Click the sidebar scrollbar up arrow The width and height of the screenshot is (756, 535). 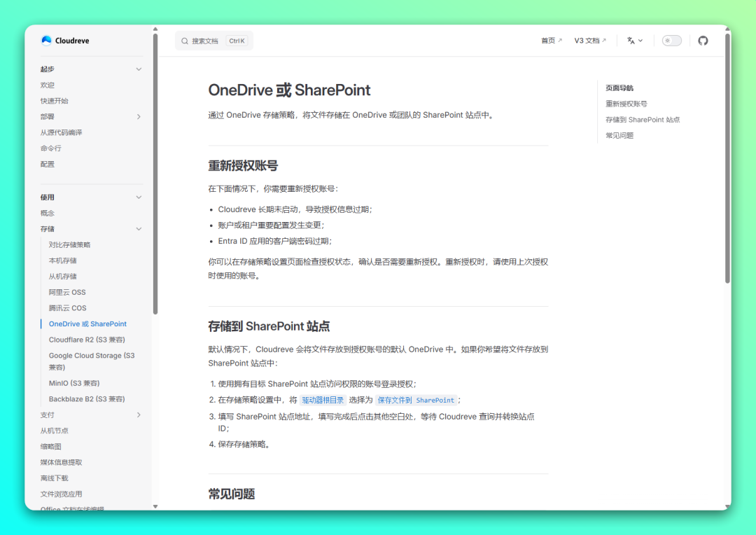click(x=155, y=29)
